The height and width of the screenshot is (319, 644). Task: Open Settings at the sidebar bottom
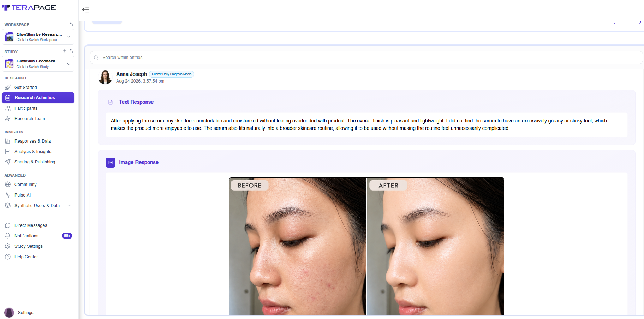click(25, 313)
